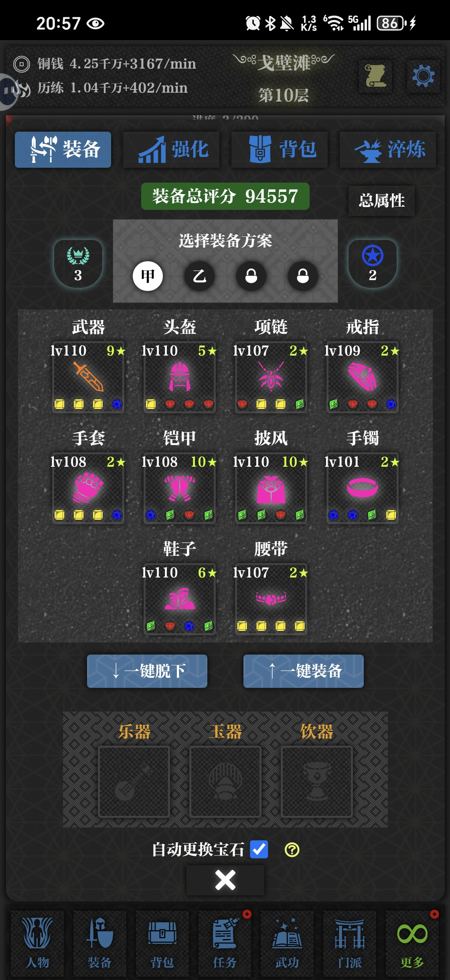Tap the 装备总评分 94557 score banner
The width and height of the screenshot is (450, 980).
[225, 196]
